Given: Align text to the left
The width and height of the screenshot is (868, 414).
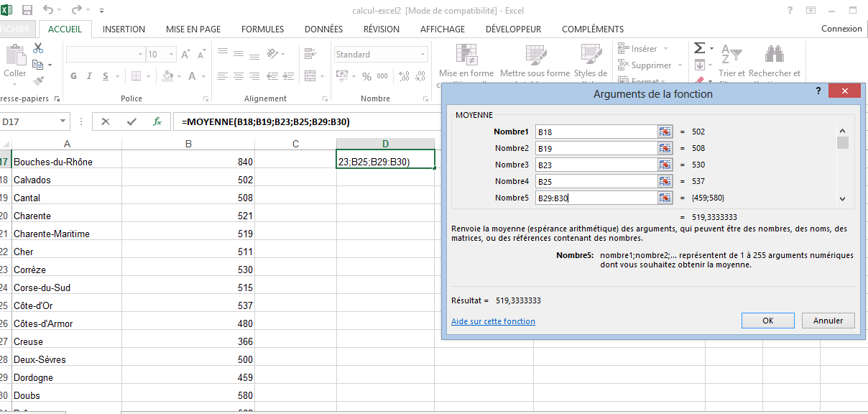Looking at the screenshot, I should point(223,76).
